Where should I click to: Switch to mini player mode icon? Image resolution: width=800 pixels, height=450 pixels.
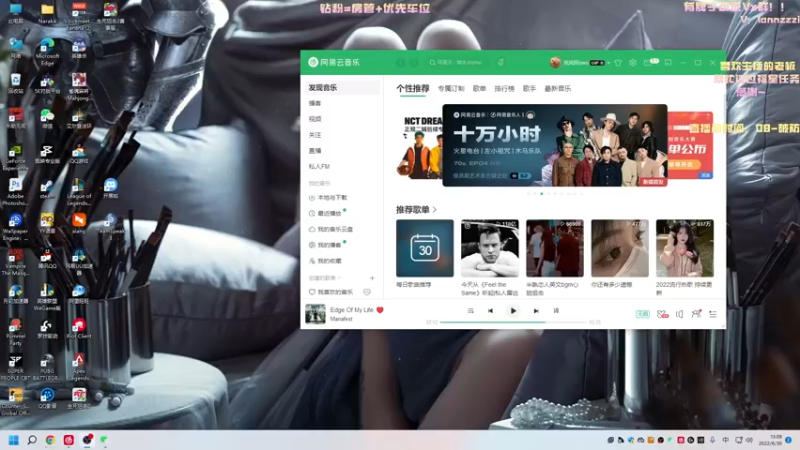668,63
